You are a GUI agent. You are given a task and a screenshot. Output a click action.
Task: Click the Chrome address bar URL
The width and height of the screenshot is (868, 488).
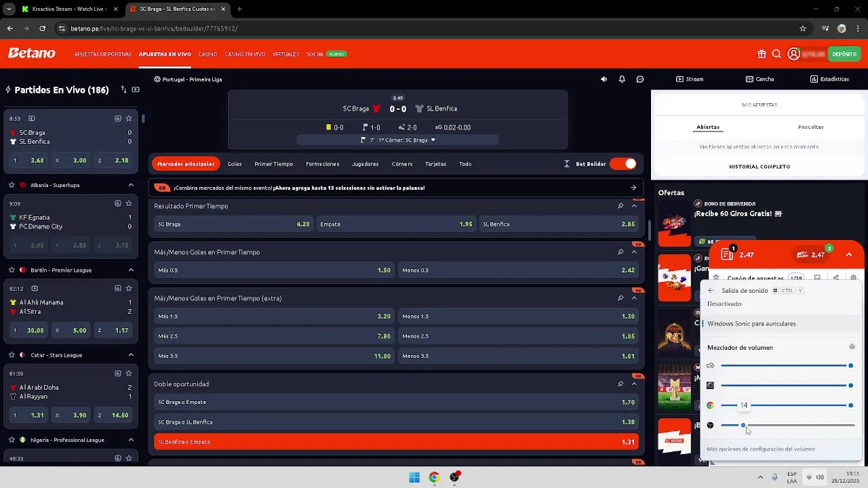pos(154,28)
